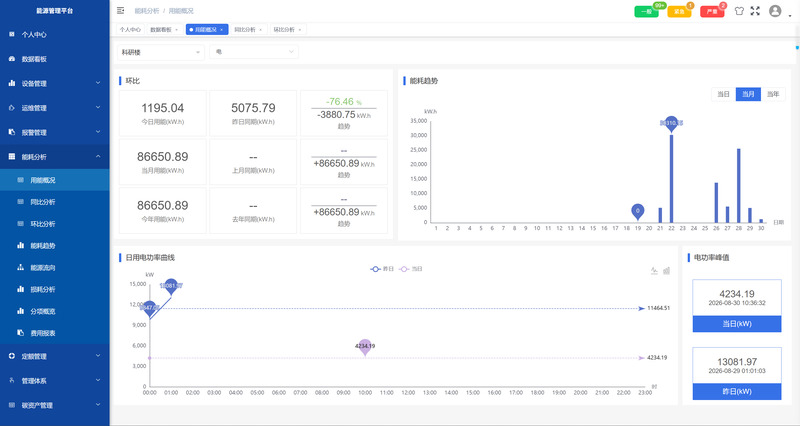Close the 数据看板 tab

(177, 30)
